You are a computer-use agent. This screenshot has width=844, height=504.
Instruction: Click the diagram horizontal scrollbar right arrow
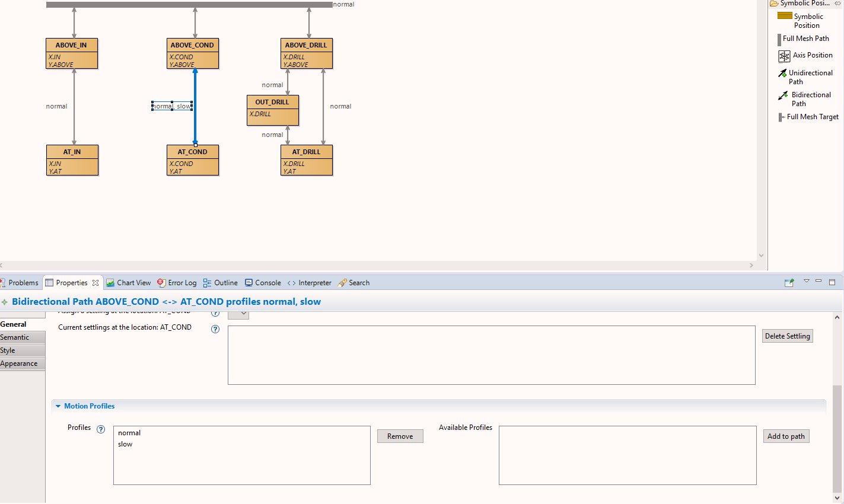(751, 266)
